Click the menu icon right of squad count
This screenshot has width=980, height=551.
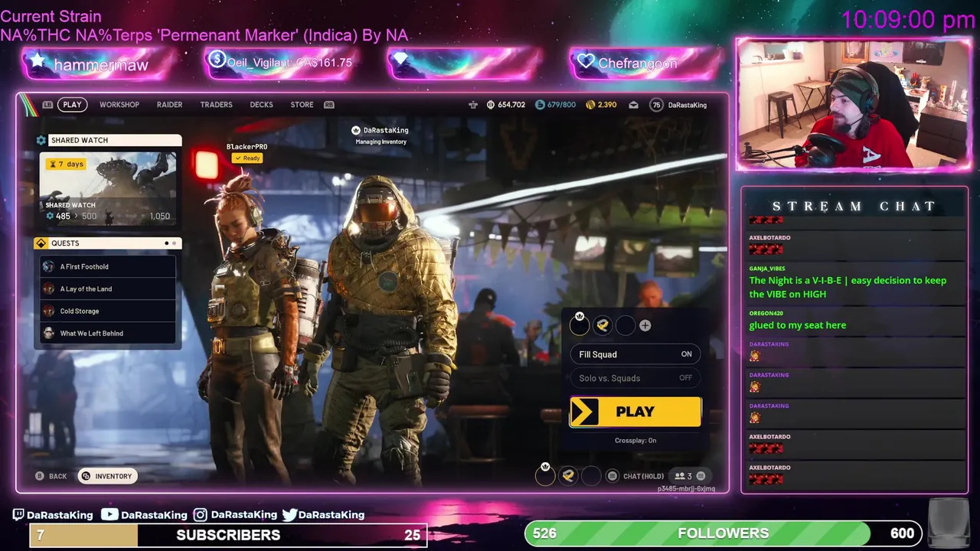[701, 476]
